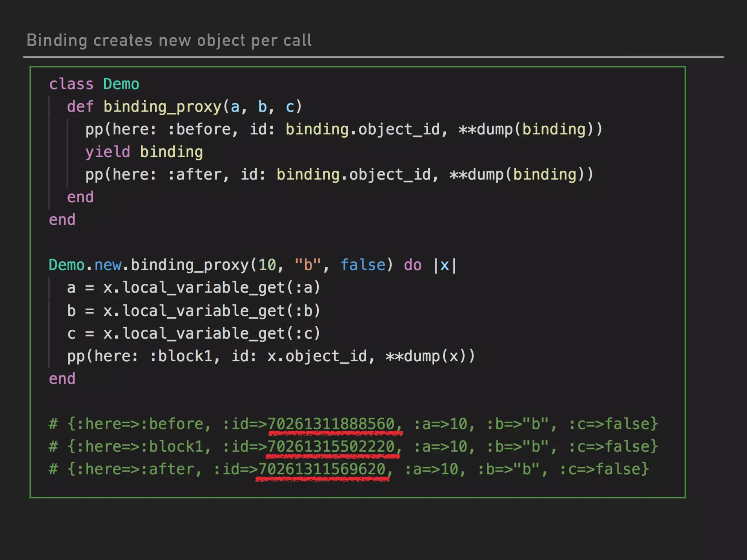Click the final 'end' keyword closing the block
The image size is (747, 560).
click(x=62, y=379)
